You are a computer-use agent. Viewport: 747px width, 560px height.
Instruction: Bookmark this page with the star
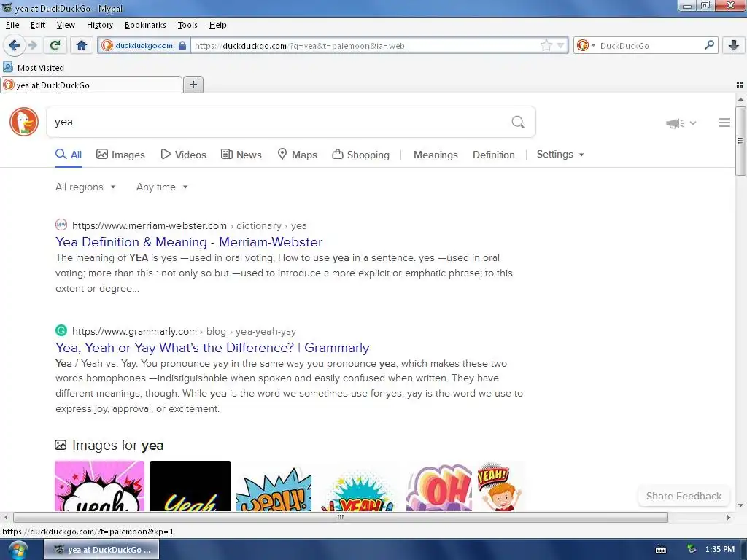point(546,46)
